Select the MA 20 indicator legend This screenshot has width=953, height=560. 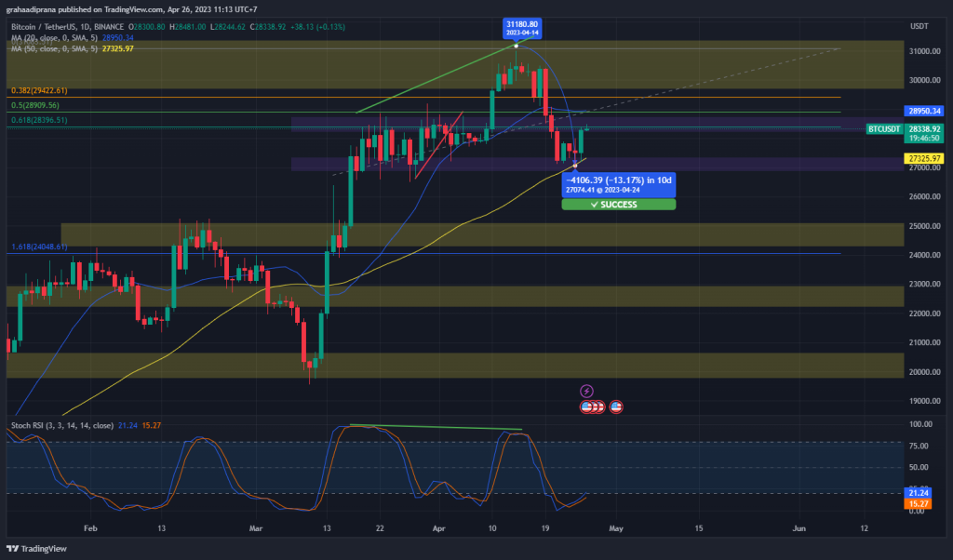[x=73, y=37]
